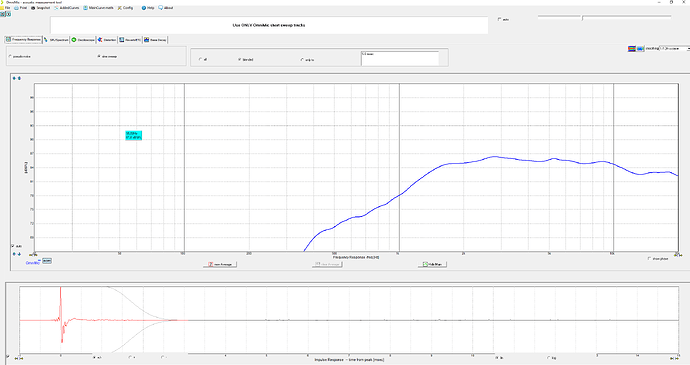Click the first small icon below File menu
This screenshot has width=690, height=365.
2,14
